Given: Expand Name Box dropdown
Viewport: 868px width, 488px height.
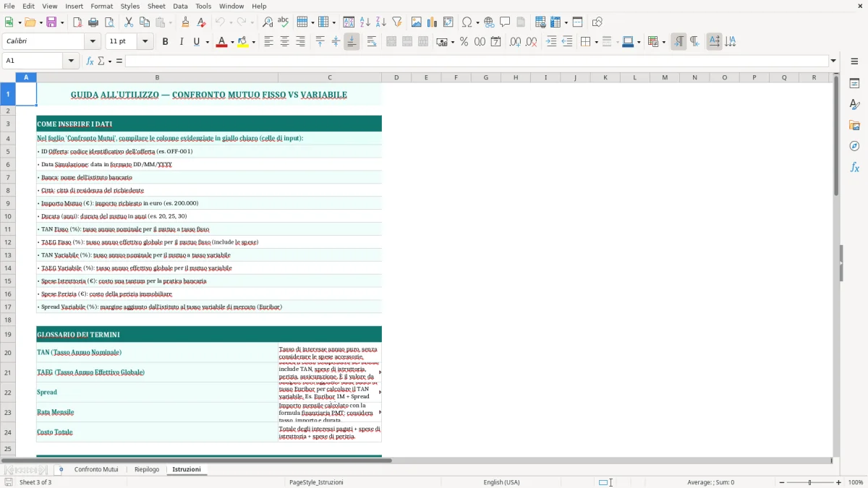Looking at the screenshot, I should coord(72,61).
